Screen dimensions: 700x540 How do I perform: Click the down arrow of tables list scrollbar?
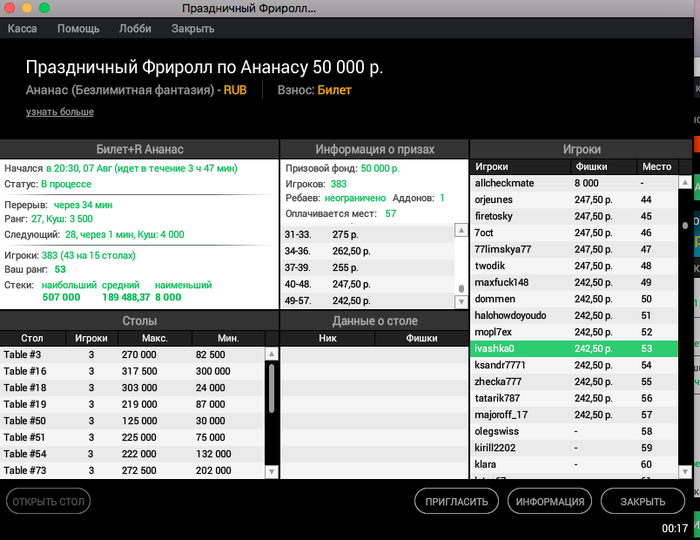[271, 471]
